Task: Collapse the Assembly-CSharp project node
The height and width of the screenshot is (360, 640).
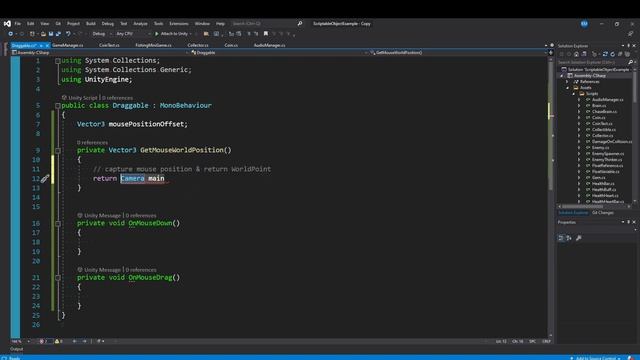Action: click(x=562, y=76)
